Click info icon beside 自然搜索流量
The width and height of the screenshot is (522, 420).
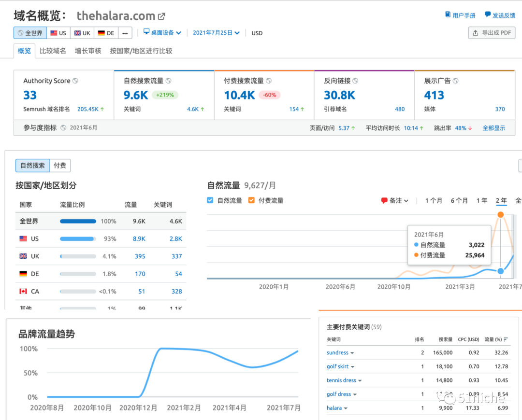(x=169, y=81)
